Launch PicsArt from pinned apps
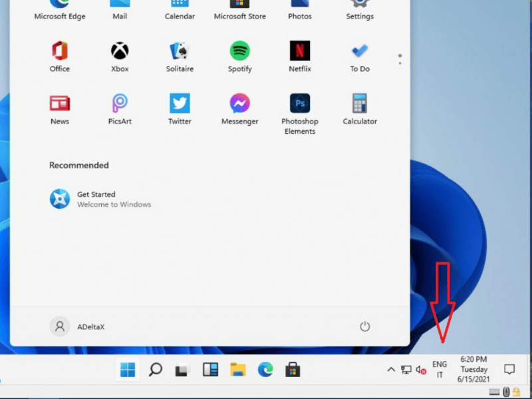Image resolution: width=532 pixels, height=399 pixels. (x=120, y=104)
